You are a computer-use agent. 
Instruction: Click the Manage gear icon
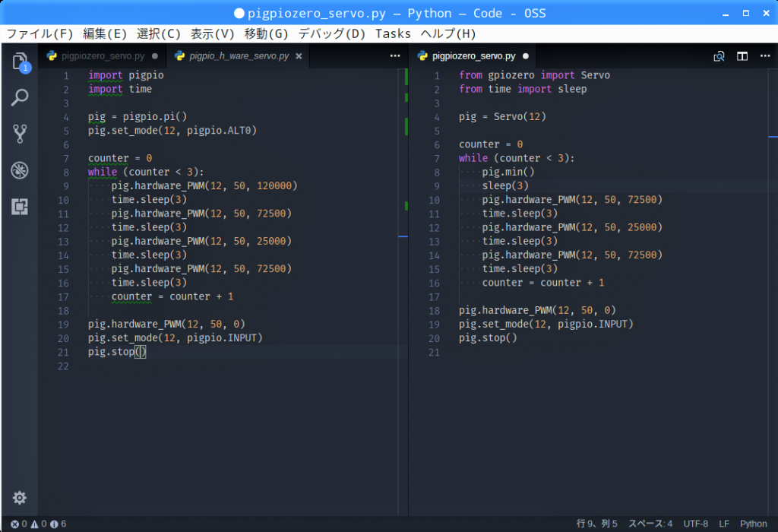20,498
